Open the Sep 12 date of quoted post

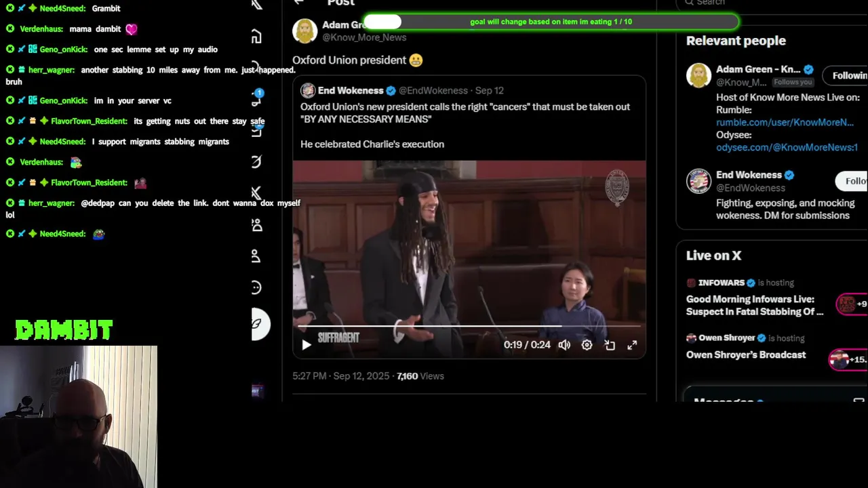click(x=489, y=90)
